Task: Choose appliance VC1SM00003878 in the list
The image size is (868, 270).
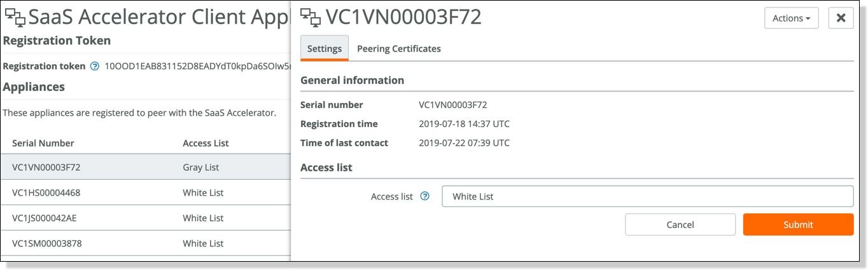Action: tap(145, 243)
